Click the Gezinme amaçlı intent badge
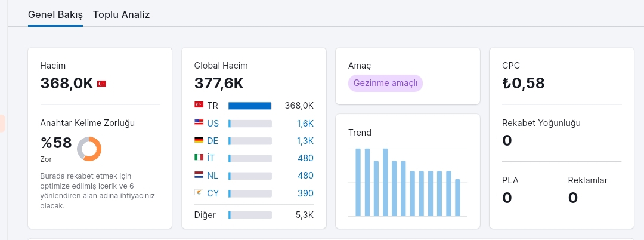Image resolution: width=644 pixels, height=240 pixels. [385, 83]
